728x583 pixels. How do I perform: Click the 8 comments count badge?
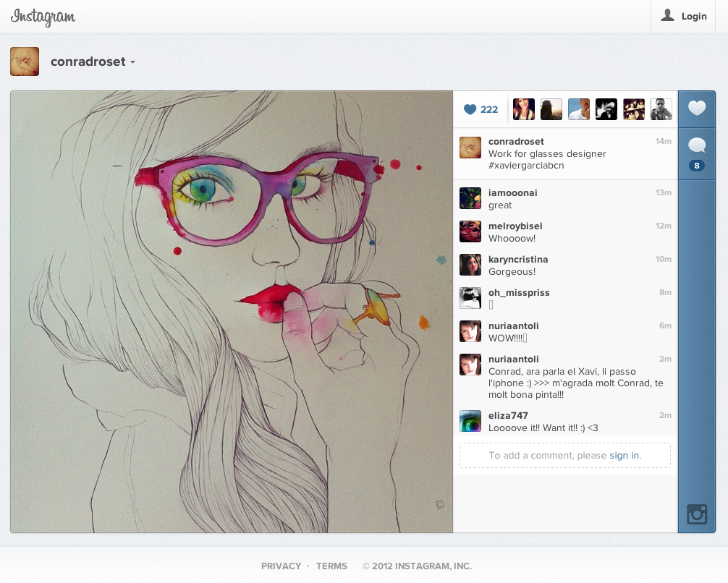coord(697,166)
